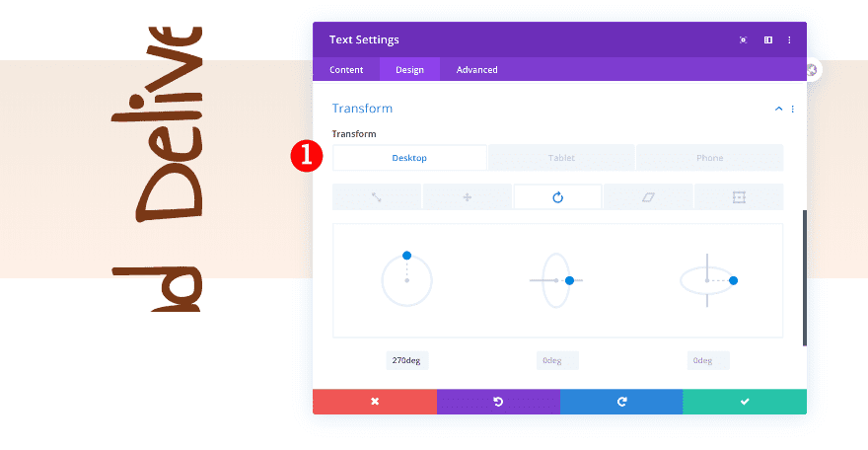The width and height of the screenshot is (868, 450).
Task: Click the middle 0deg rotation input
Action: coord(557,360)
